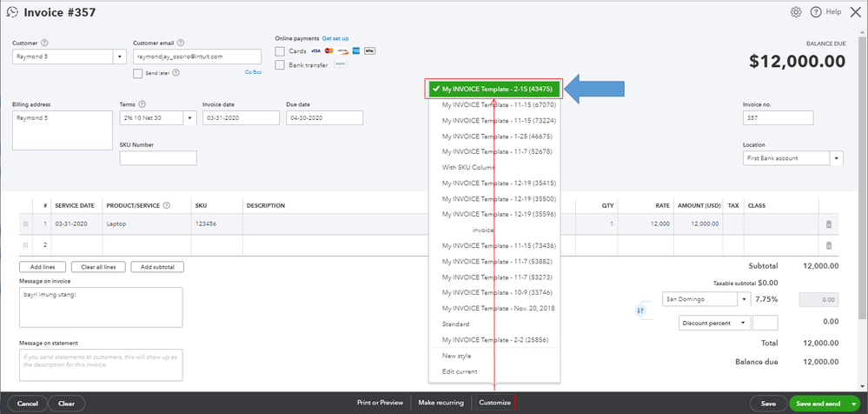Open the settings gear icon

click(x=796, y=12)
